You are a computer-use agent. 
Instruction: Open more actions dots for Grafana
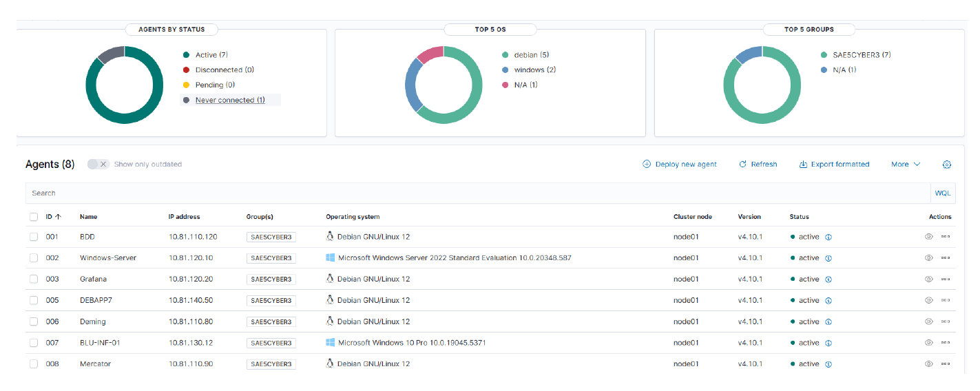coord(946,279)
